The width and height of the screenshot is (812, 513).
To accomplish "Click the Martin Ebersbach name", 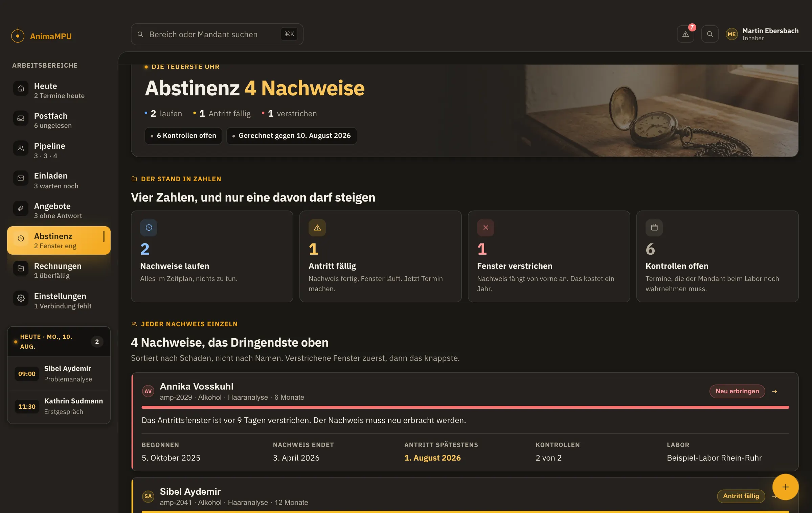I will click(x=770, y=31).
